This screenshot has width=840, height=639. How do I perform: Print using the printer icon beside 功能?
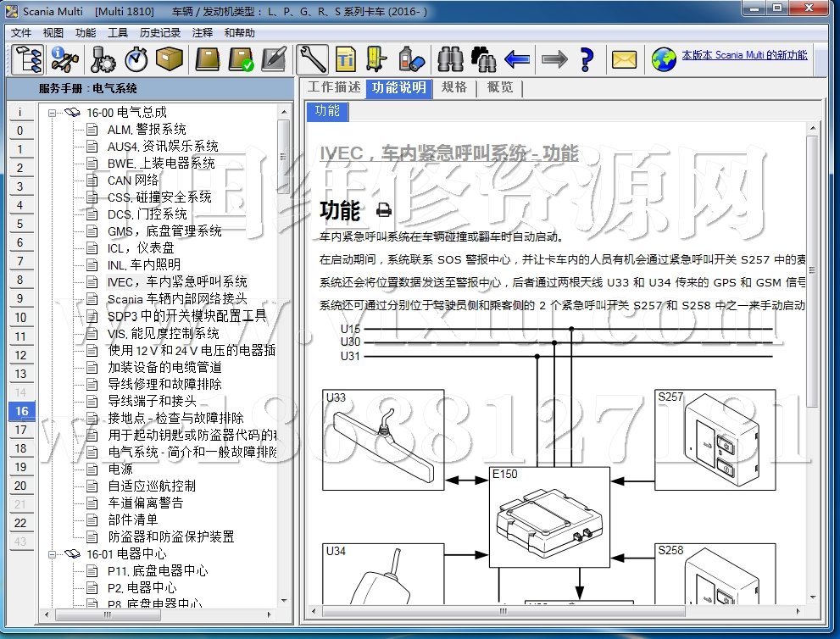[384, 210]
